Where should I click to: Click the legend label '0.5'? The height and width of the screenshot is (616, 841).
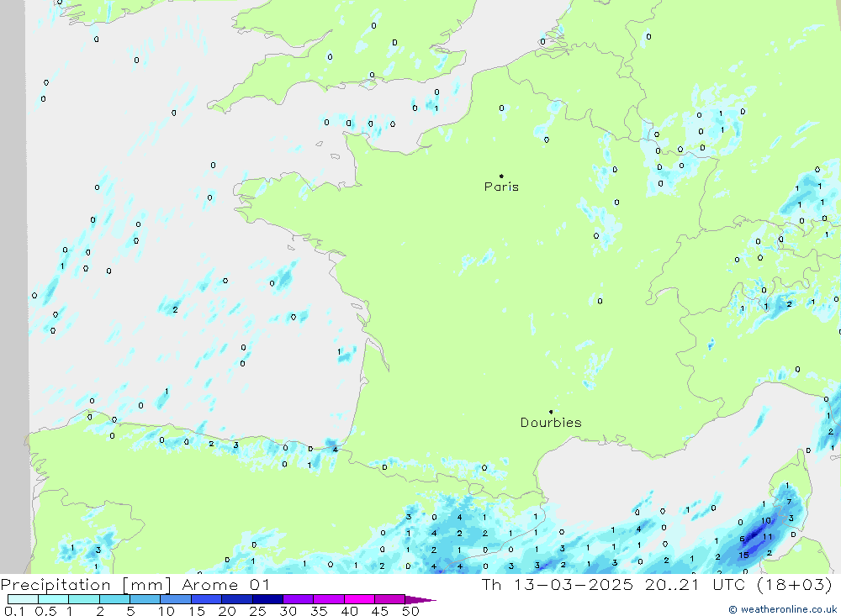(45, 611)
